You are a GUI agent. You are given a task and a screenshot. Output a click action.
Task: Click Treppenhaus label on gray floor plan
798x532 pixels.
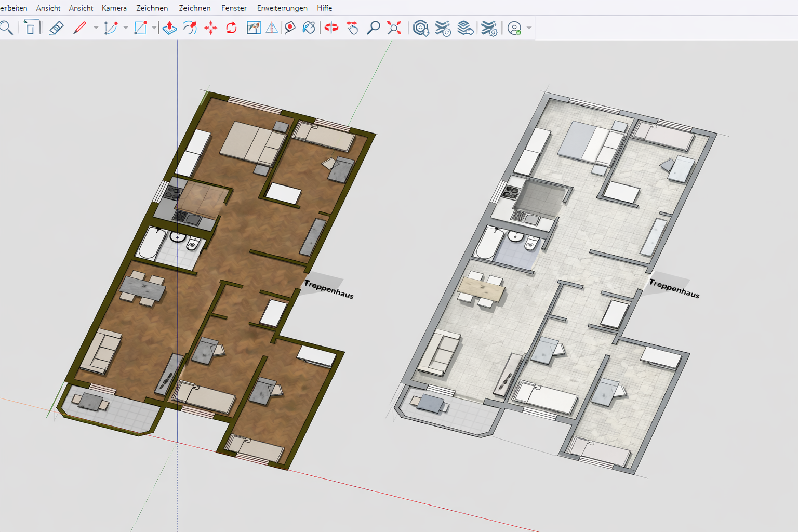(x=674, y=288)
